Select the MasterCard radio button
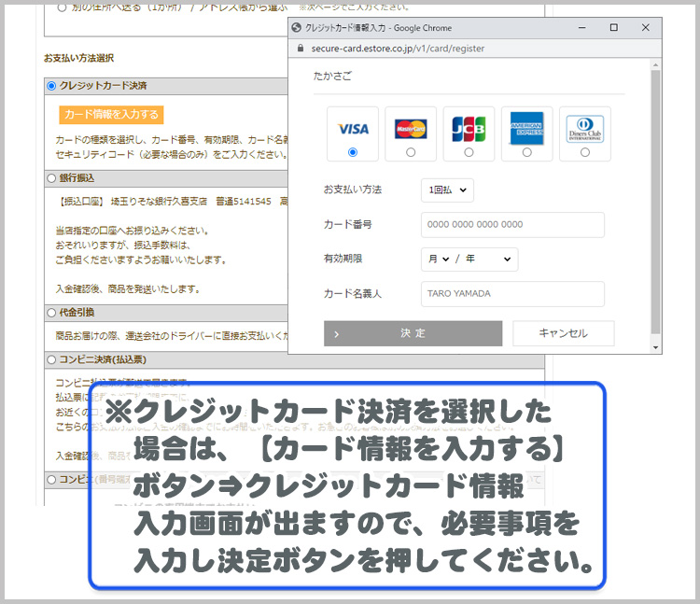This screenshot has width=700, height=604. (x=411, y=153)
